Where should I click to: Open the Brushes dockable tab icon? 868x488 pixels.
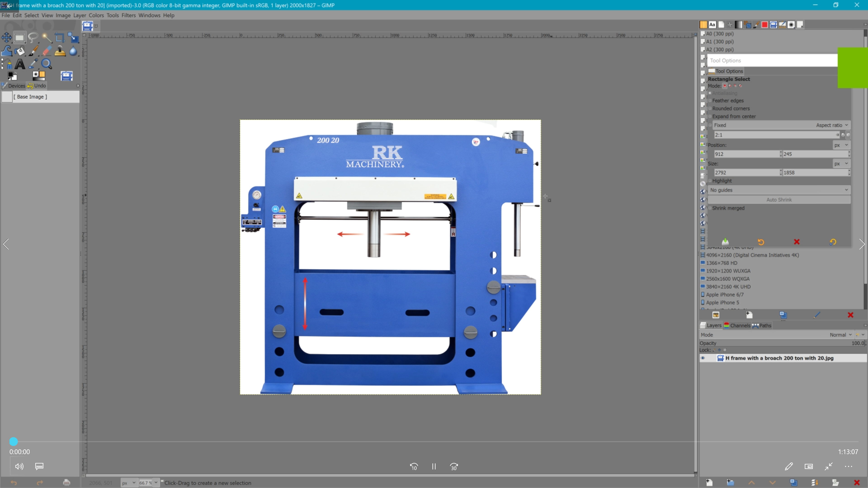pos(791,25)
